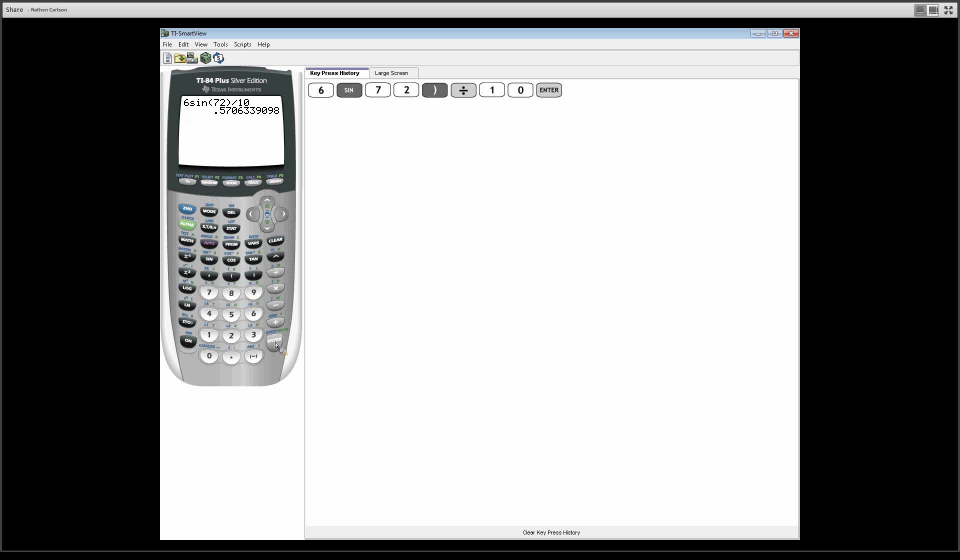Select the Key Press History tab
Screen dimensions: 960x560
pos(334,72)
